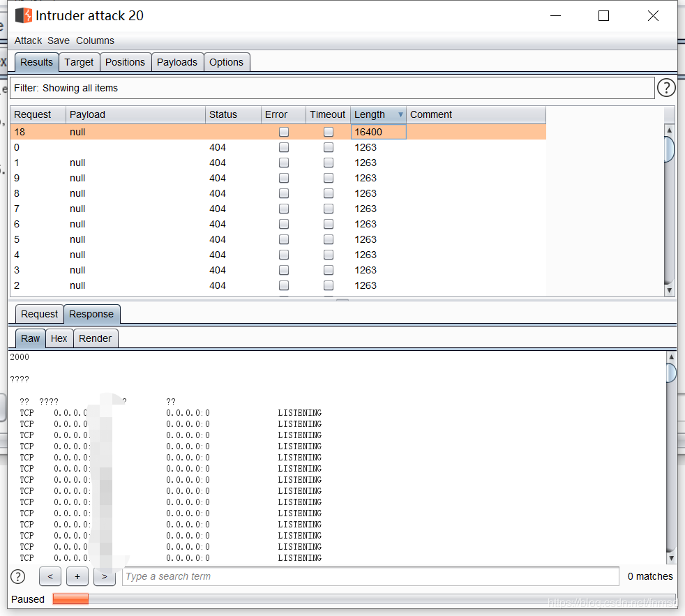Select result row for request 18
This screenshot has height=616, width=685.
(x=278, y=132)
